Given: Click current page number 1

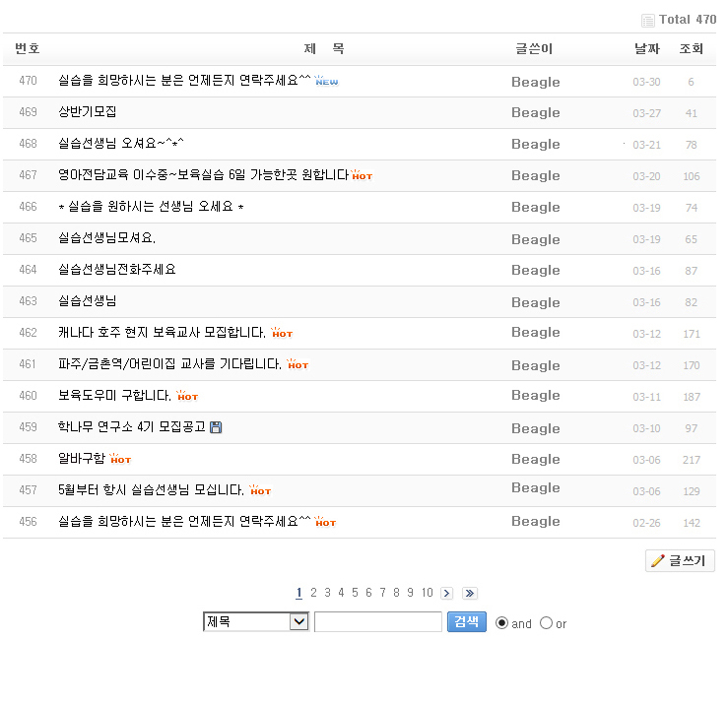Looking at the screenshot, I should [299, 593].
